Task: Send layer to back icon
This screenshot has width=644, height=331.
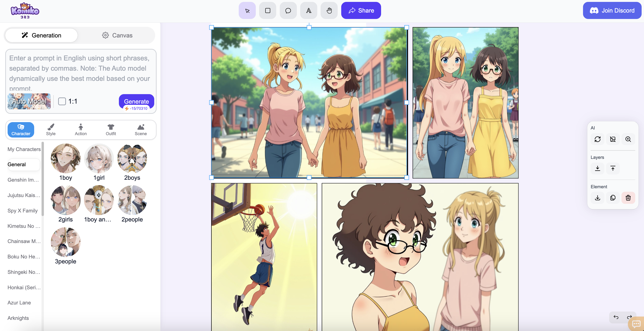Action: coord(597,168)
